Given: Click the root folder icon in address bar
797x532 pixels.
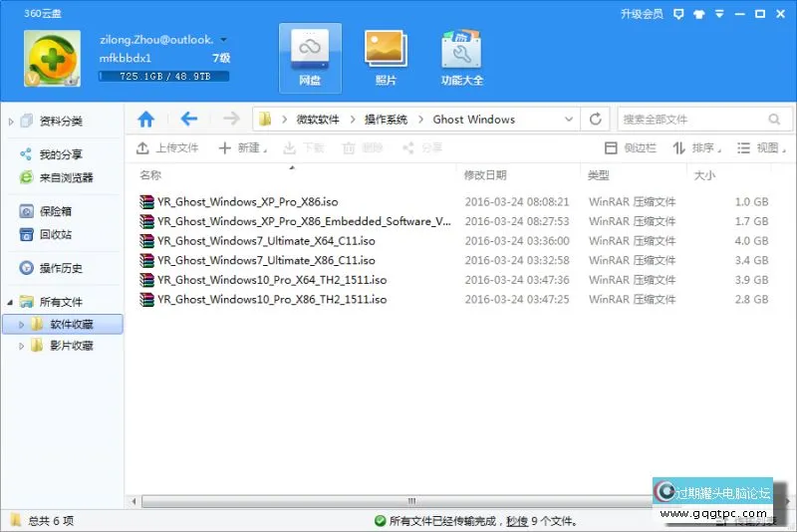Looking at the screenshot, I should pos(265,120).
